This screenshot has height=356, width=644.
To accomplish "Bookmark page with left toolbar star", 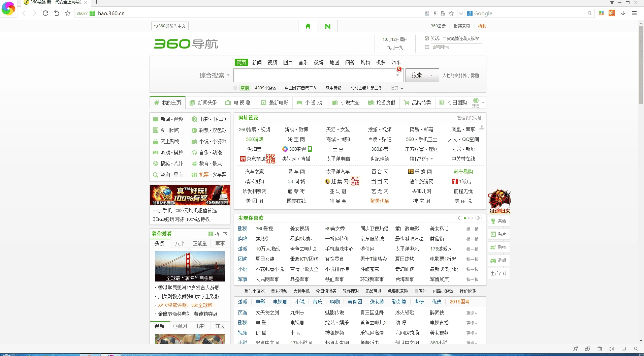I will point(68,13).
